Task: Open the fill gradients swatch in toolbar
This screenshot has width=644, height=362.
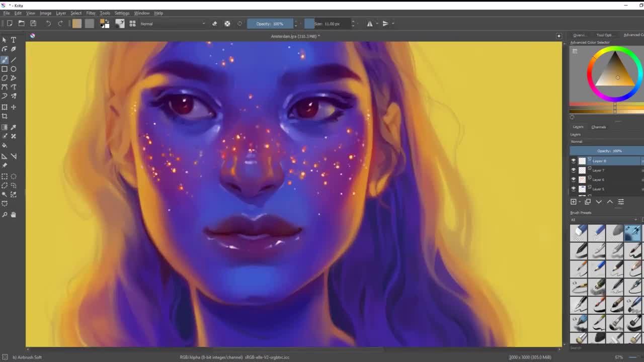Action: [76, 24]
